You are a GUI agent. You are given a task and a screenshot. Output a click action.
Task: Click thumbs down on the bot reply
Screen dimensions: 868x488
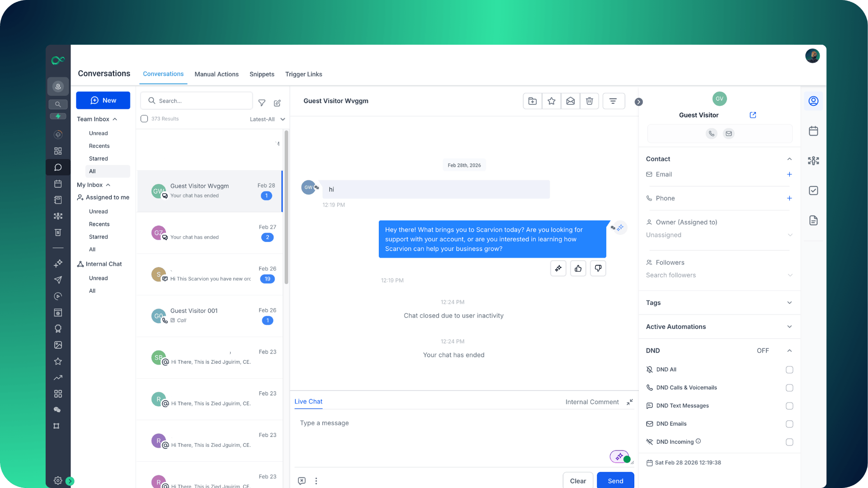click(598, 268)
